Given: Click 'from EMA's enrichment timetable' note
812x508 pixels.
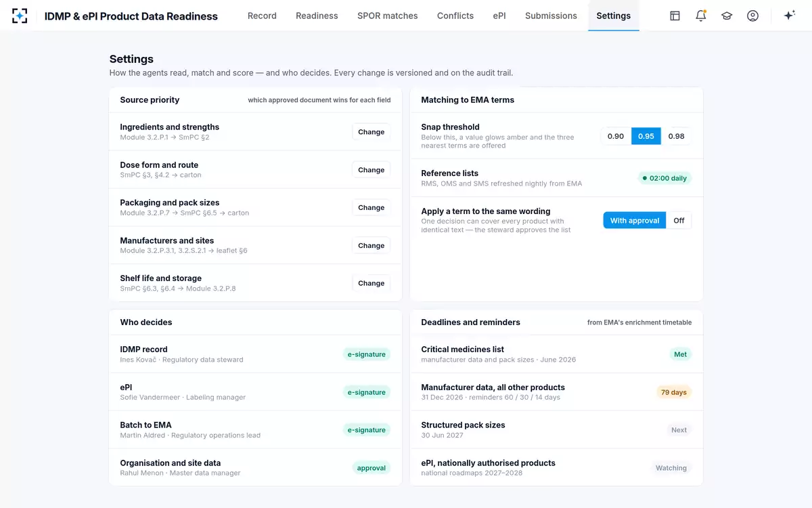Looking at the screenshot, I should [x=639, y=322].
